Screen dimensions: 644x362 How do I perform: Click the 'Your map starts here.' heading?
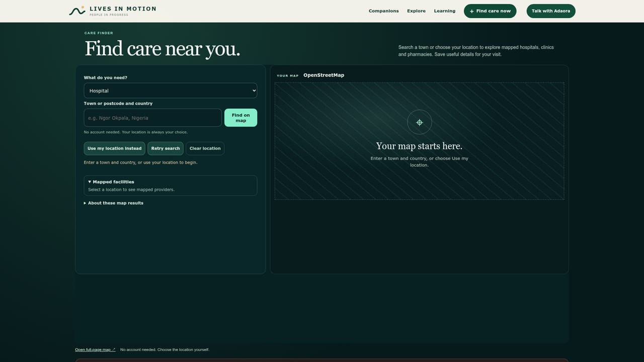click(419, 146)
